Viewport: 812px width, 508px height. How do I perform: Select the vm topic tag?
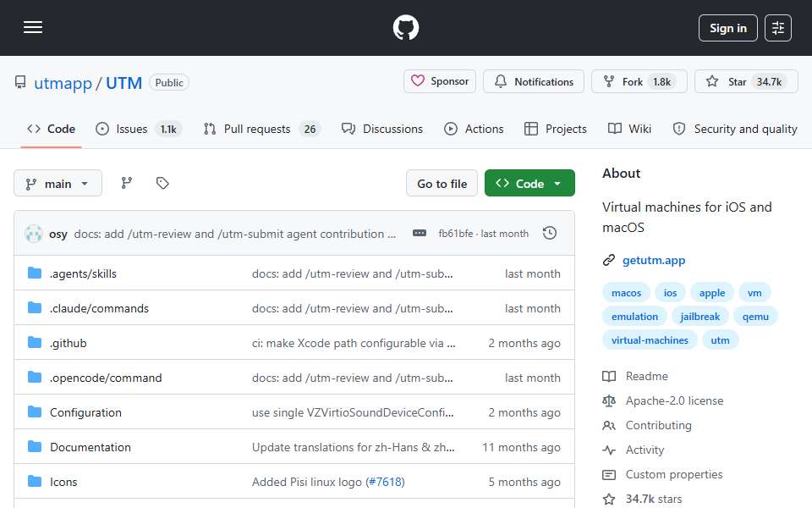pos(754,293)
